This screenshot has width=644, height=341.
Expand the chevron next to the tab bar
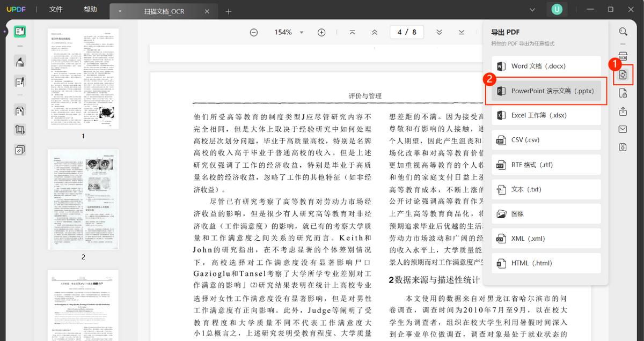531,9
